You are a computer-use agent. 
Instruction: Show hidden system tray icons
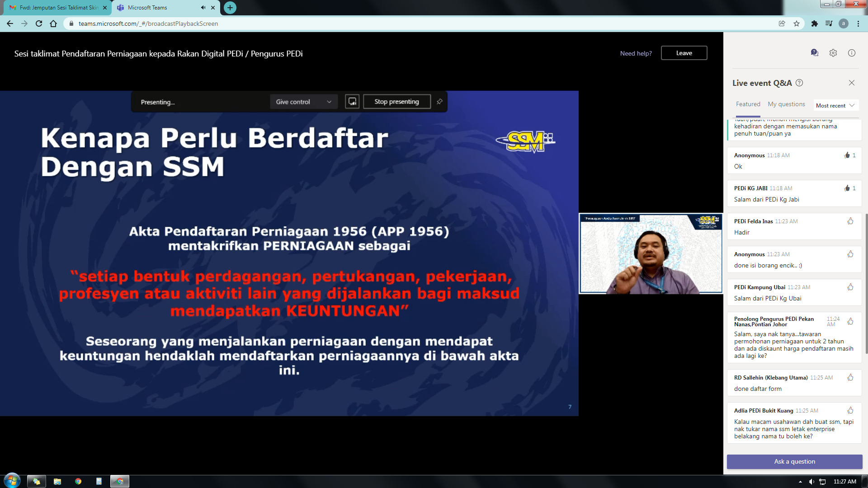tap(800, 482)
